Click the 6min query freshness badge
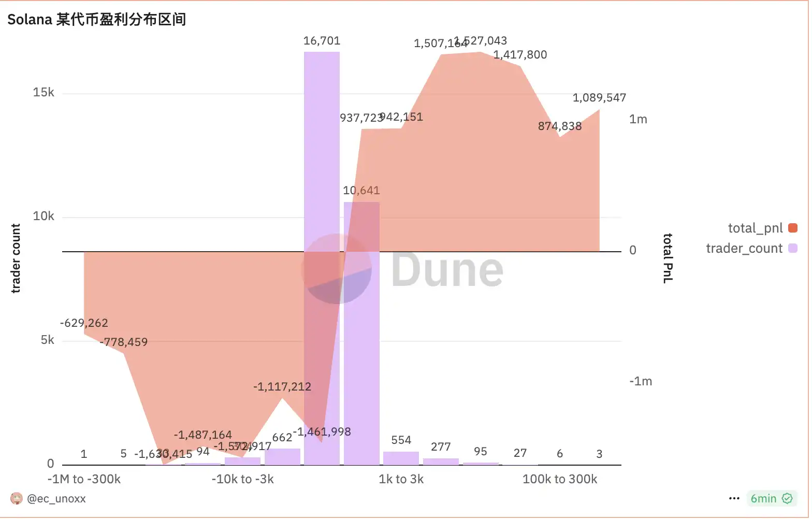The image size is (812, 519). 764,499
